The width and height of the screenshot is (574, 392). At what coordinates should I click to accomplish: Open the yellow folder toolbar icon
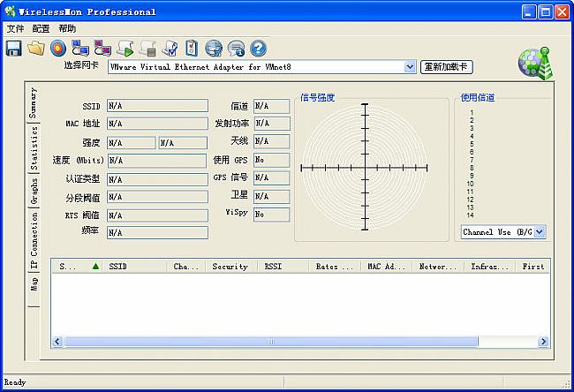(36, 49)
